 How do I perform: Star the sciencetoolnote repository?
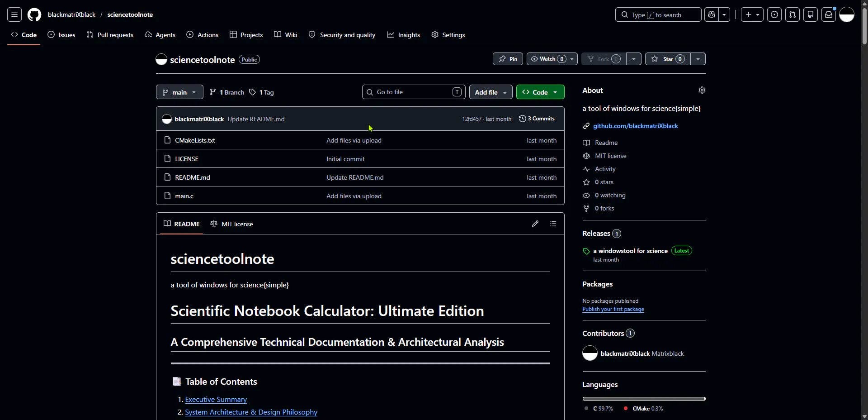tap(668, 59)
